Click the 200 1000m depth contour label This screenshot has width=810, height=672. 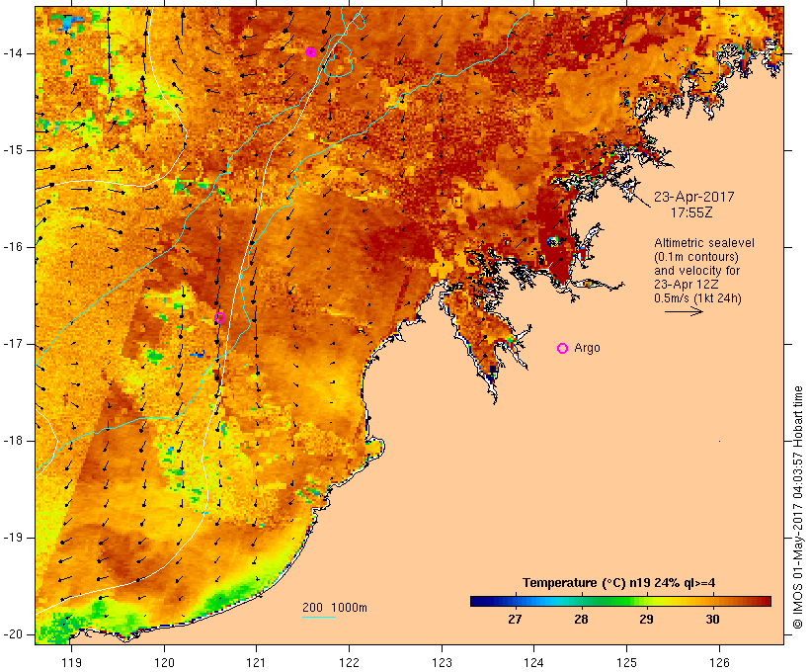(335, 608)
